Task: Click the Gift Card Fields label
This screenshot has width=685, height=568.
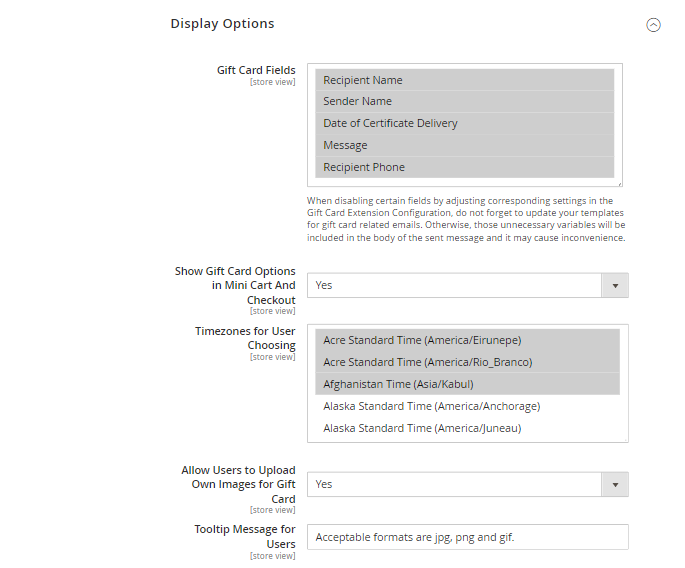Action: pos(256,70)
